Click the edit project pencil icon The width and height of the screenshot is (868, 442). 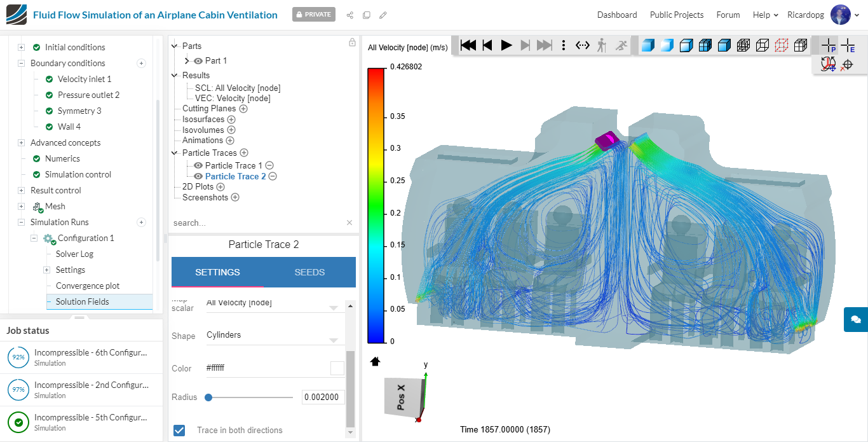(x=383, y=15)
